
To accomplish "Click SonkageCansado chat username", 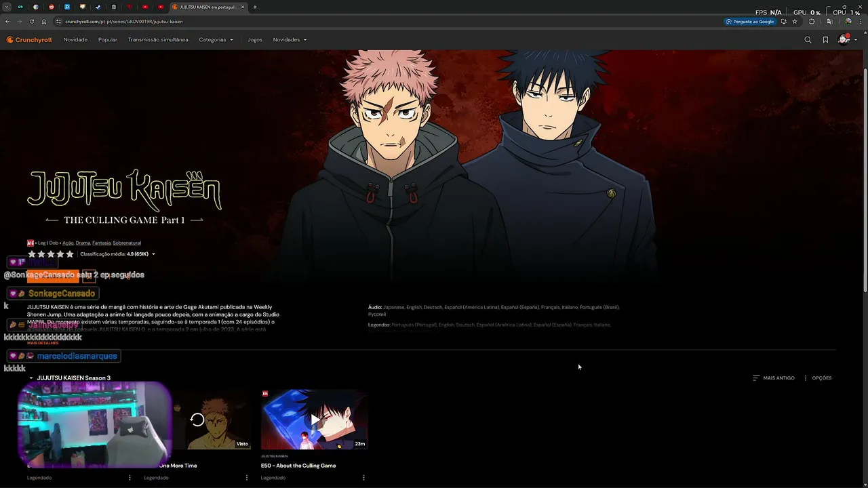I will tap(62, 293).
